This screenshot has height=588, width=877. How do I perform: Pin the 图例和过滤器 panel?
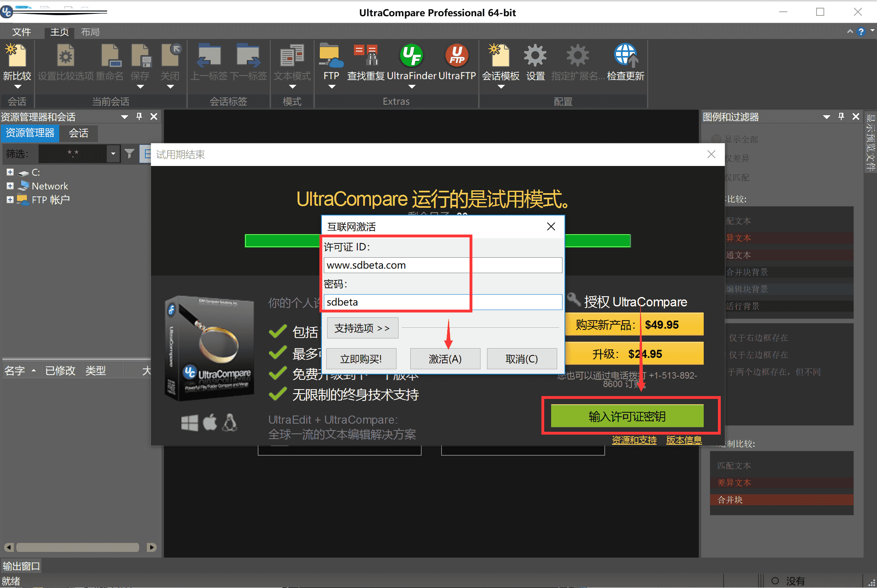[841, 116]
